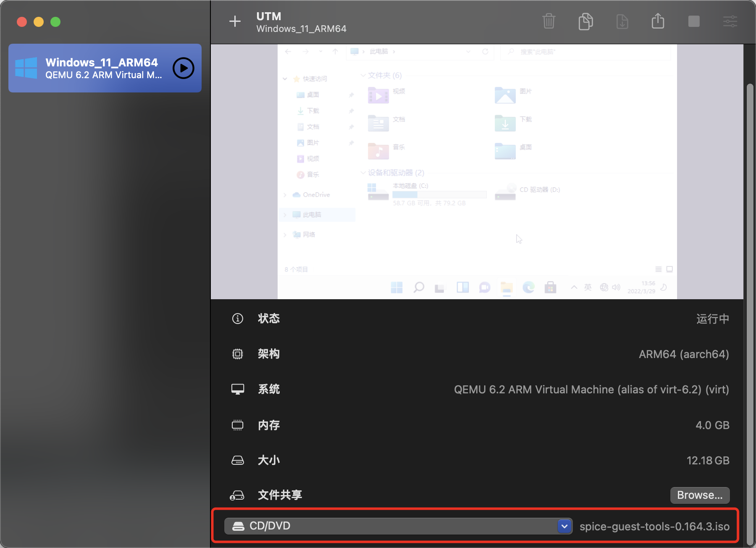Click the Windows Start button inside the VM
The width and height of the screenshot is (756, 548).
(396, 287)
